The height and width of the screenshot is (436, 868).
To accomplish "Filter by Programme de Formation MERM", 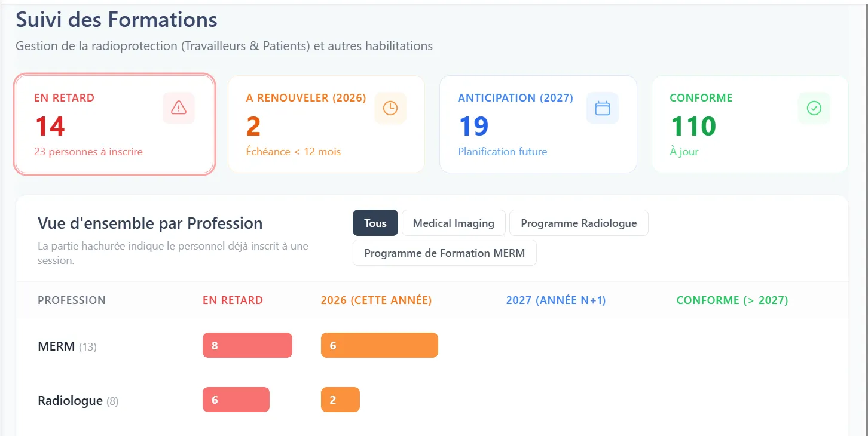I will coord(445,253).
